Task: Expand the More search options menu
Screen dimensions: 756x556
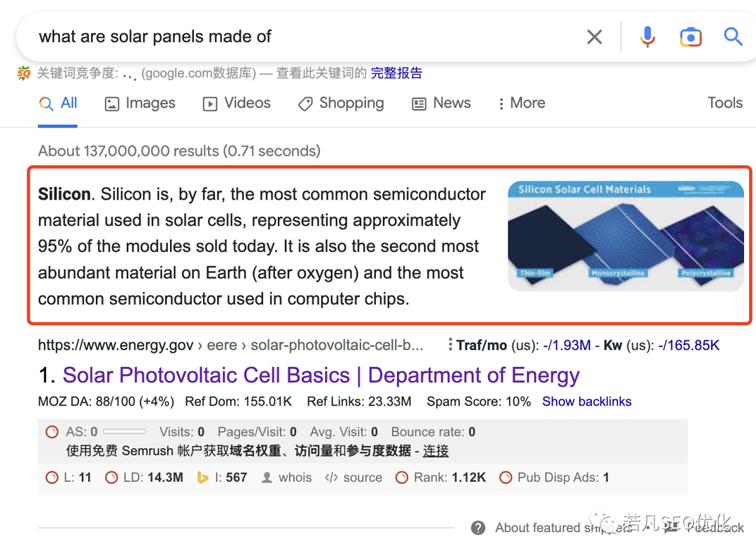Action: [x=521, y=103]
